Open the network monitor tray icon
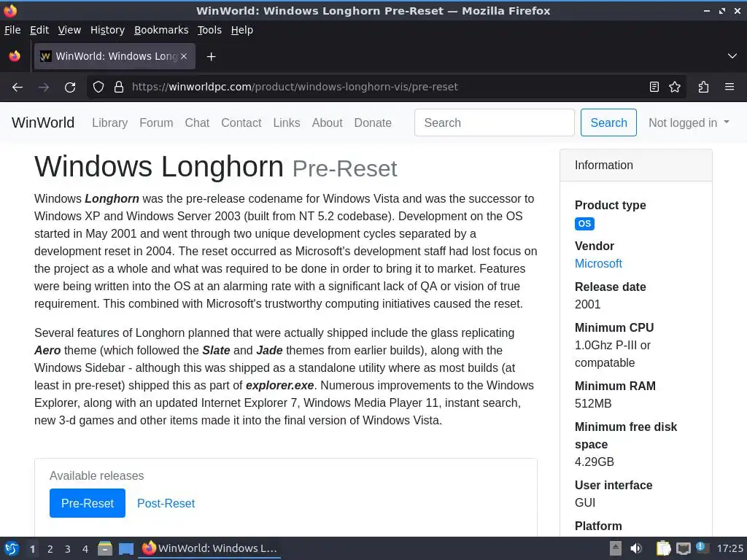 click(683, 548)
